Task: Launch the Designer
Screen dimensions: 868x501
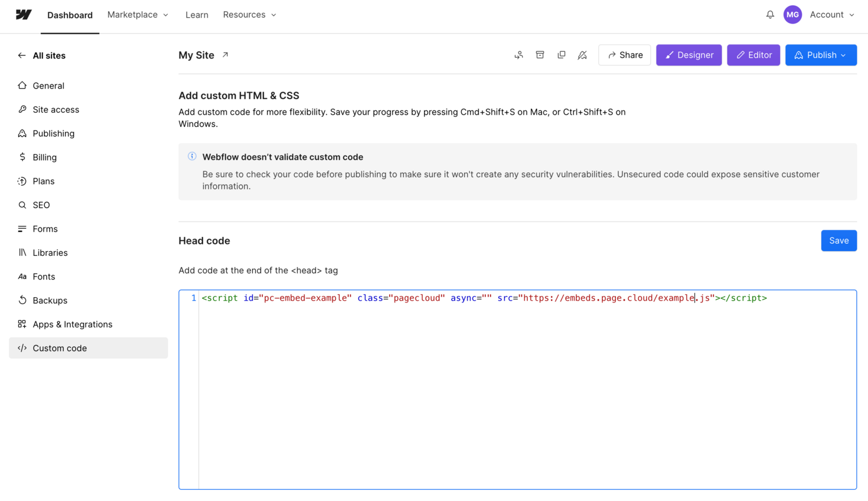Action: [x=688, y=54]
